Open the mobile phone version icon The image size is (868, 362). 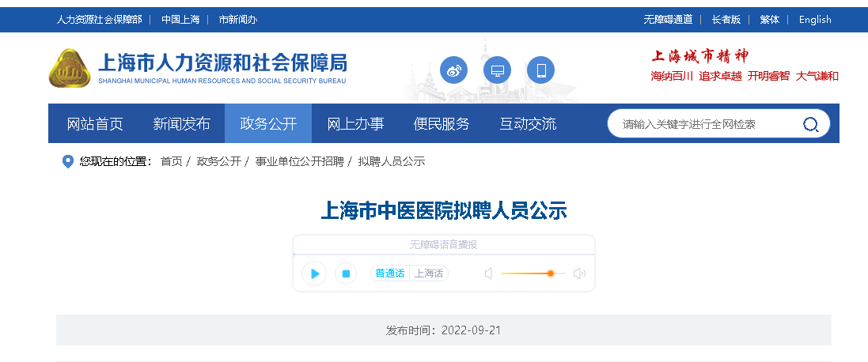click(x=541, y=71)
